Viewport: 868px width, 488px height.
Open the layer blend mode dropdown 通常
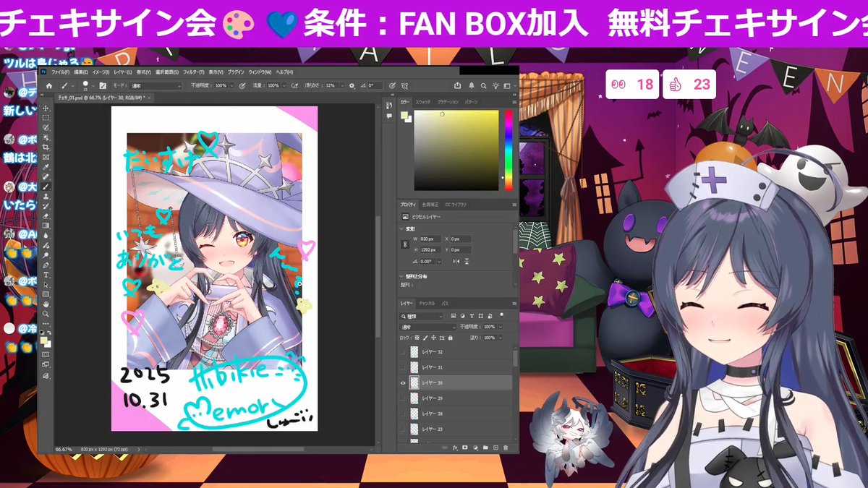[x=427, y=326]
